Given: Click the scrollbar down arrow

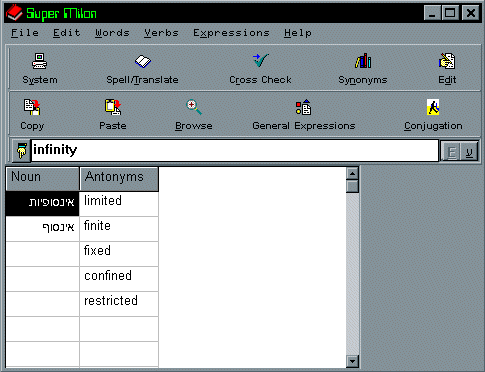Looking at the screenshot, I should [352, 361].
